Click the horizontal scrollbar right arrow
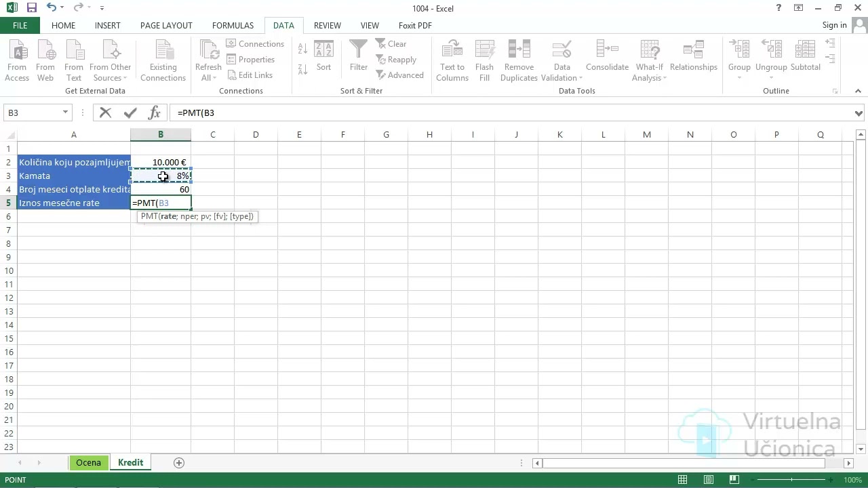The width and height of the screenshot is (868, 488). pyautogui.click(x=848, y=463)
